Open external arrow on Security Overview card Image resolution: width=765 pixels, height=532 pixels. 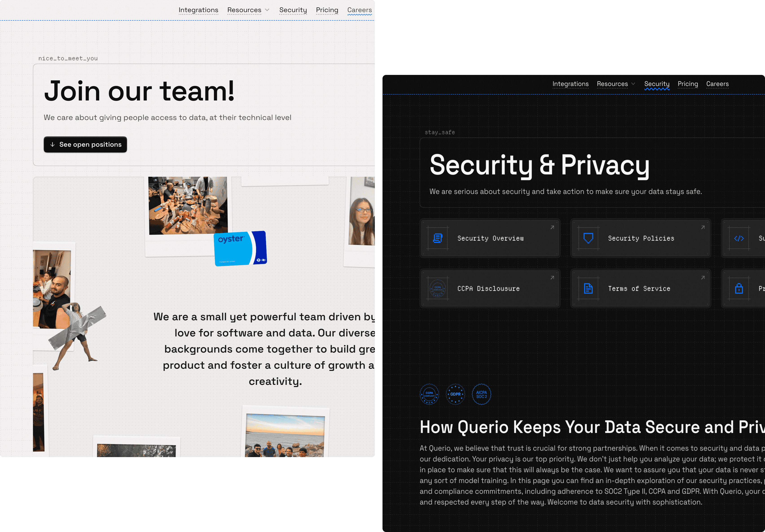click(552, 227)
